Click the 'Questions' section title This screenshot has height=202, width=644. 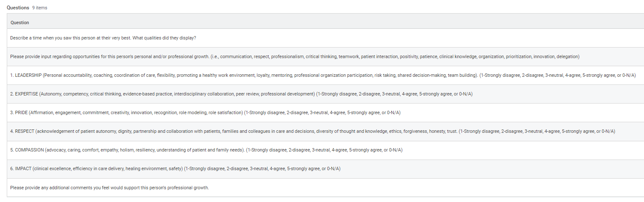click(x=18, y=8)
